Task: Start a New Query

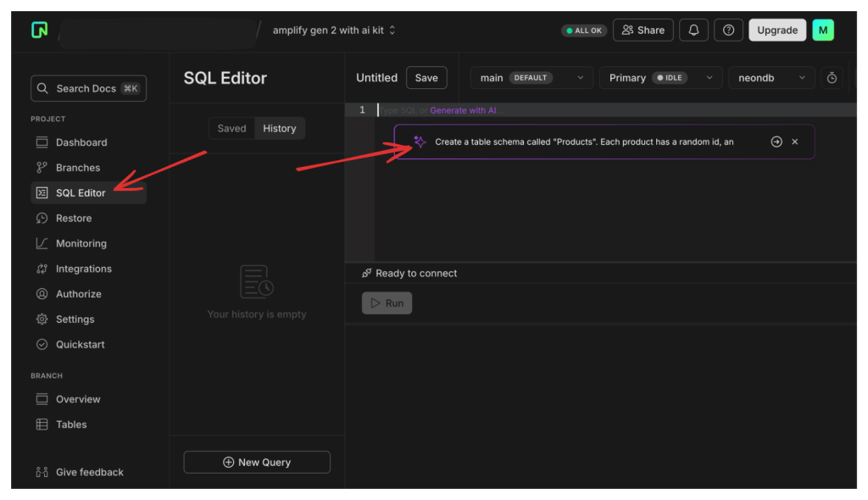Action: point(257,462)
